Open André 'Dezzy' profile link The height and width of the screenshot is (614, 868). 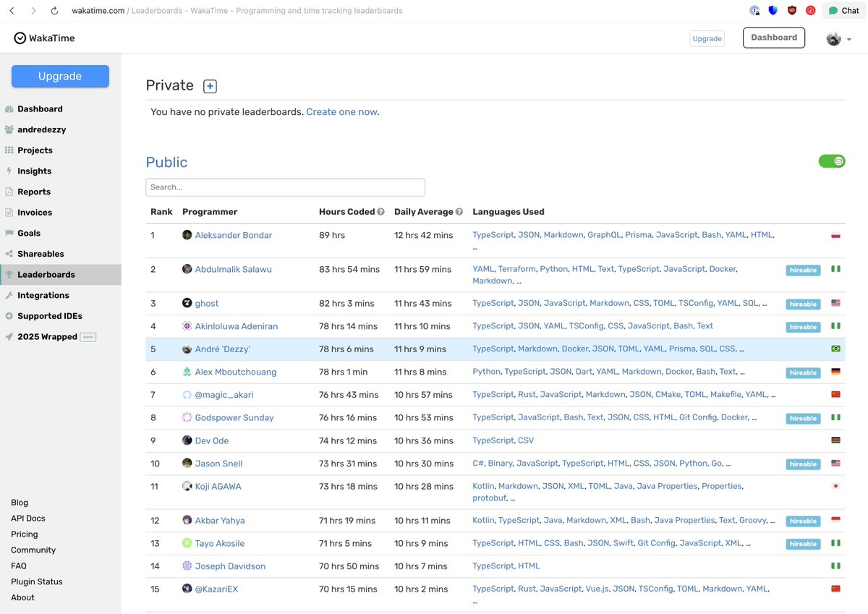tap(223, 349)
